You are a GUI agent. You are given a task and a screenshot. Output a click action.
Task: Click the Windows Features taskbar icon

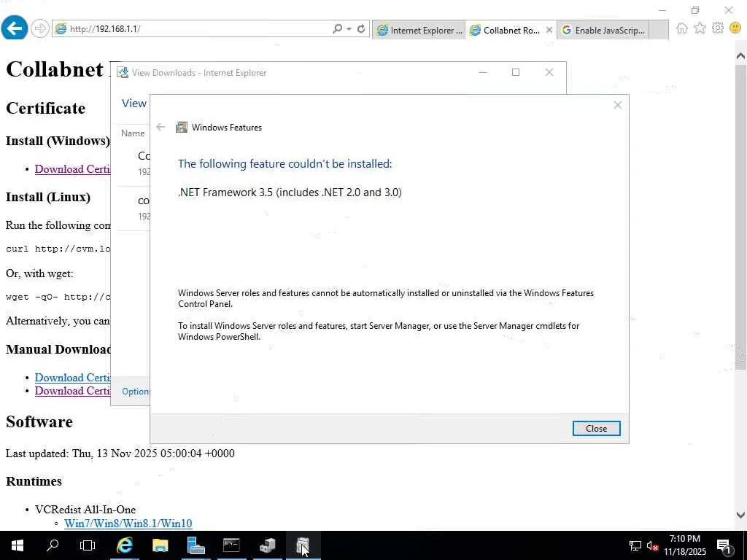tap(303, 545)
